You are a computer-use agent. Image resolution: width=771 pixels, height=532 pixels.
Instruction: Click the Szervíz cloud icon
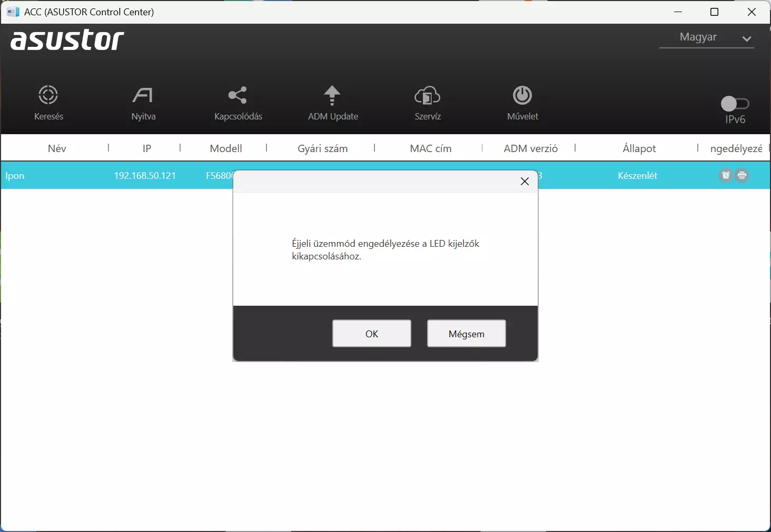pos(427,95)
